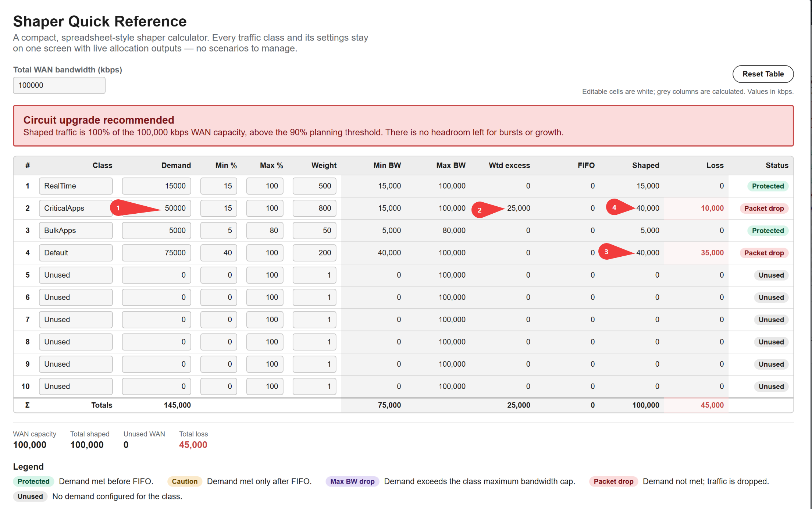812x509 pixels.
Task: Click the Status column header
Action: coord(777,165)
